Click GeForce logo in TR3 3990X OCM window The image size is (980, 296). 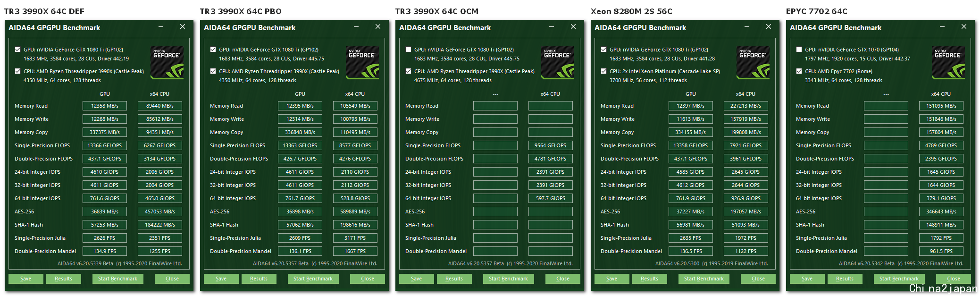click(558, 62)
